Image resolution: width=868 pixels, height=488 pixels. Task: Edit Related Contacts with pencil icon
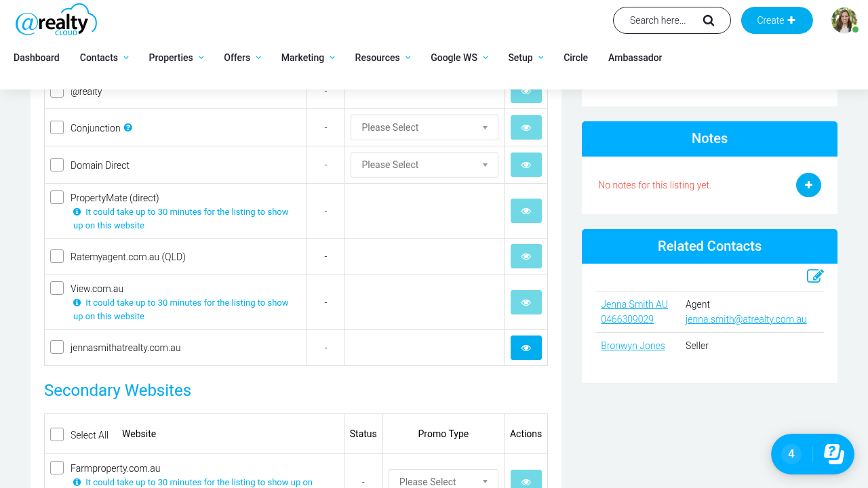tap(815, 276)
